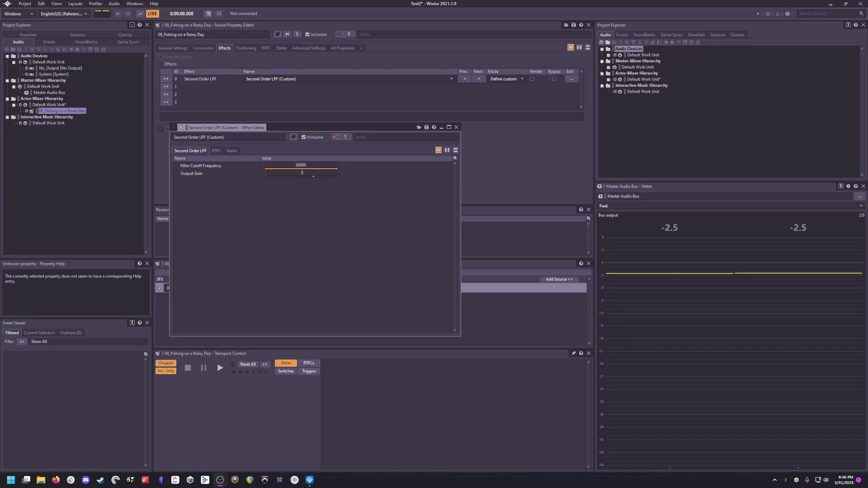The height and width of the screenshot is (488, 868).
Task: Click the Add Source button in SFX panel
Action: pos(558,278)
